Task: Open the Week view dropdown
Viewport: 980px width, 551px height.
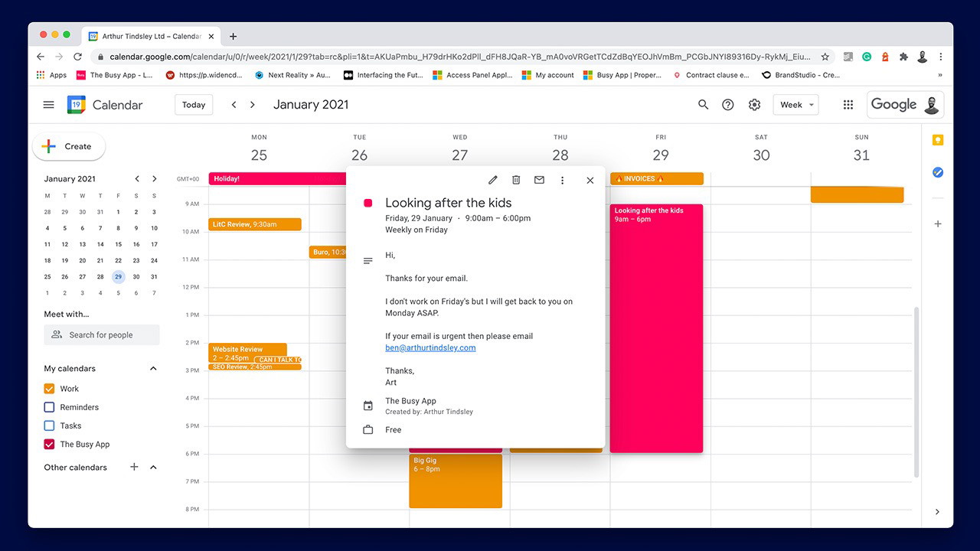Action: pos(795,105)
